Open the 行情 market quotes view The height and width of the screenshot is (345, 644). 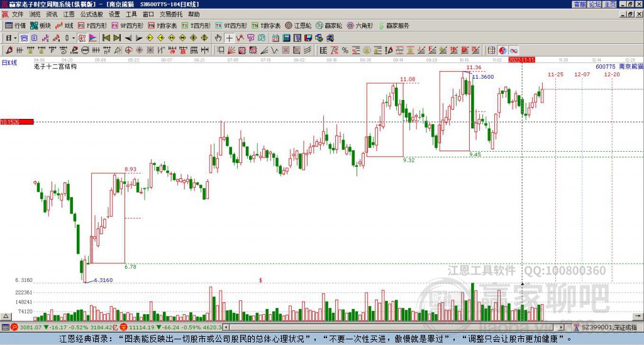tap(15, 25)
